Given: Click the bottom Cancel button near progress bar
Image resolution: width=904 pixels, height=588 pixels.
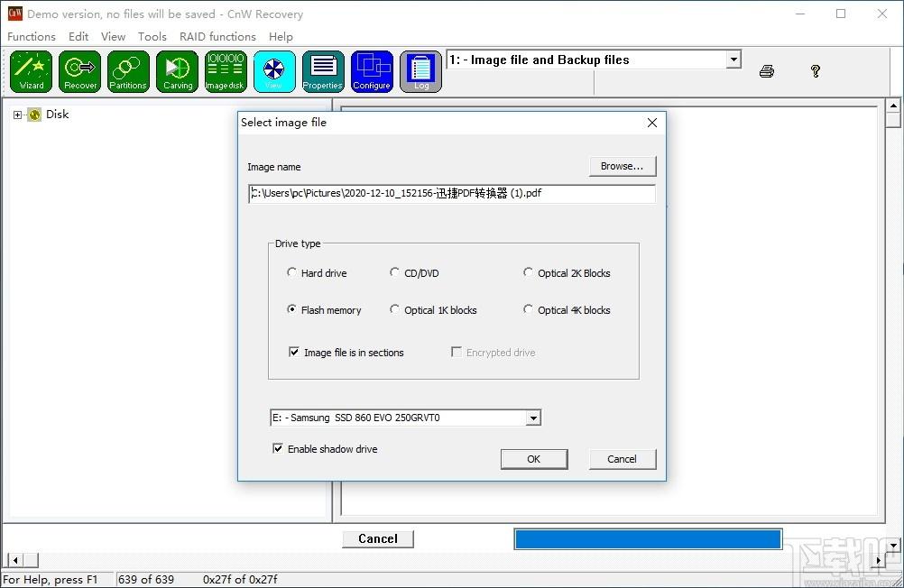Looking at the screenshot, I should [378, 538].
